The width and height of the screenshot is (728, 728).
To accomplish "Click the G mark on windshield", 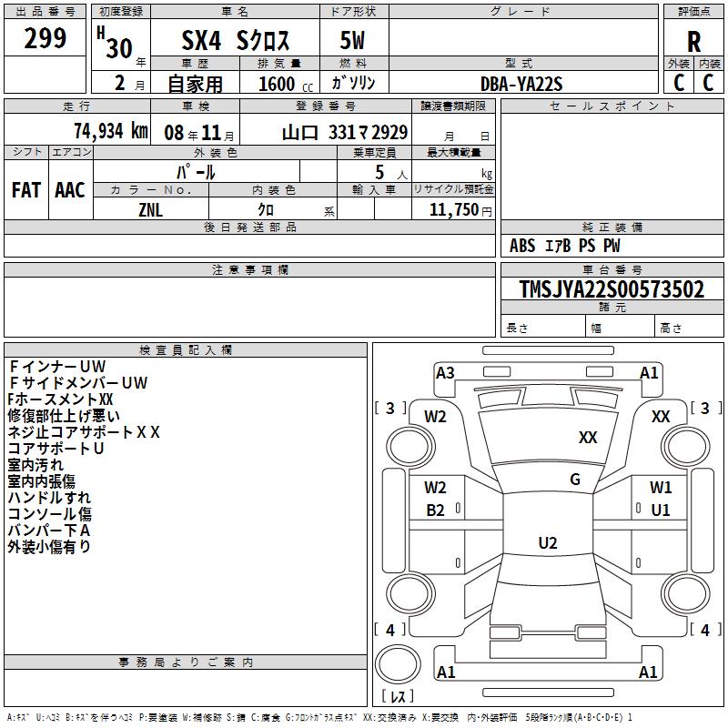I will [x=575, y=479].
